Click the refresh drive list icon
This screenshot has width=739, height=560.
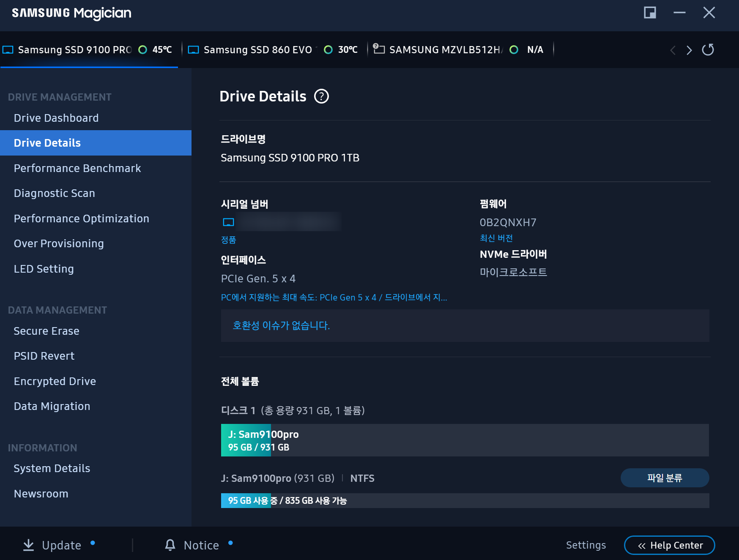(x=708, y=50)
